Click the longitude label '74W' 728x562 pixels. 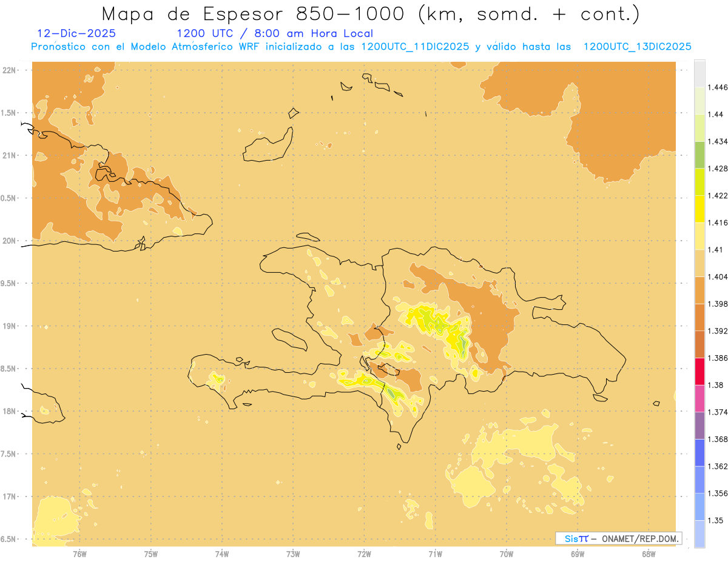point(222,555)
